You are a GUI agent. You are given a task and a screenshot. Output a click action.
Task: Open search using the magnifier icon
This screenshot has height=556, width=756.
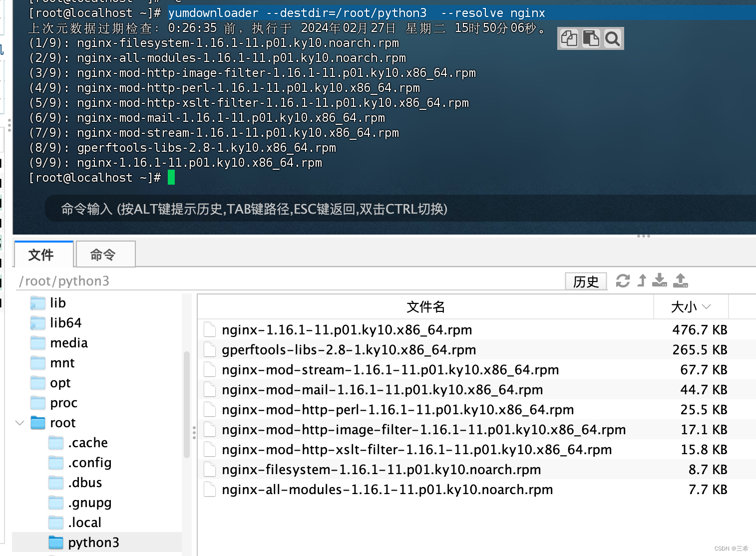[613, 38]
